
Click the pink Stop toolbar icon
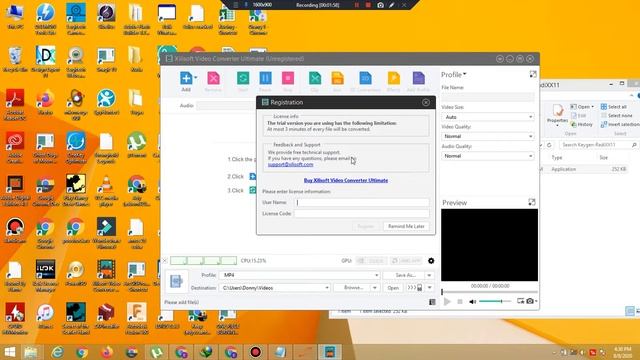coord(288,78)
